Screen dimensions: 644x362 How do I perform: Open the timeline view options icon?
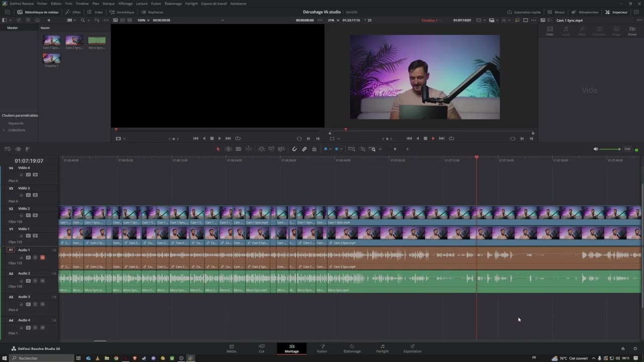coord(8,149)
